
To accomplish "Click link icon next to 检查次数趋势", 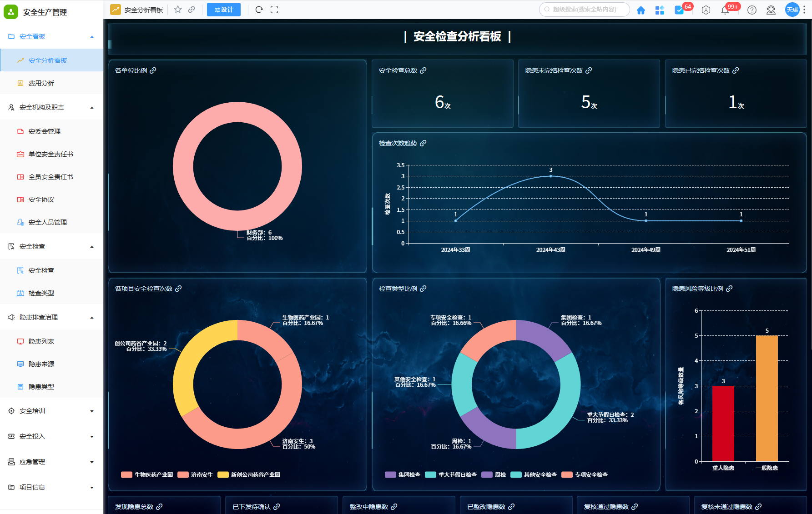I will tap(423, 143).
